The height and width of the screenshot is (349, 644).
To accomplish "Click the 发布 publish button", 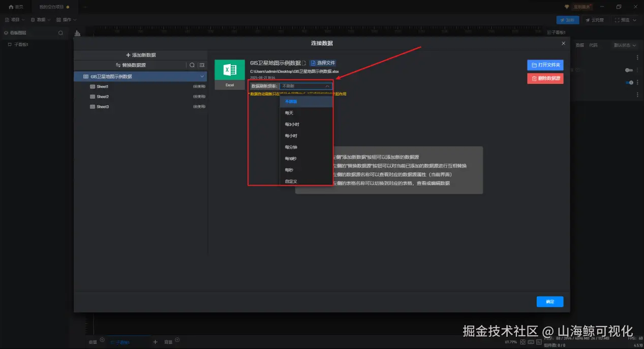I will [x=568, y=20].
